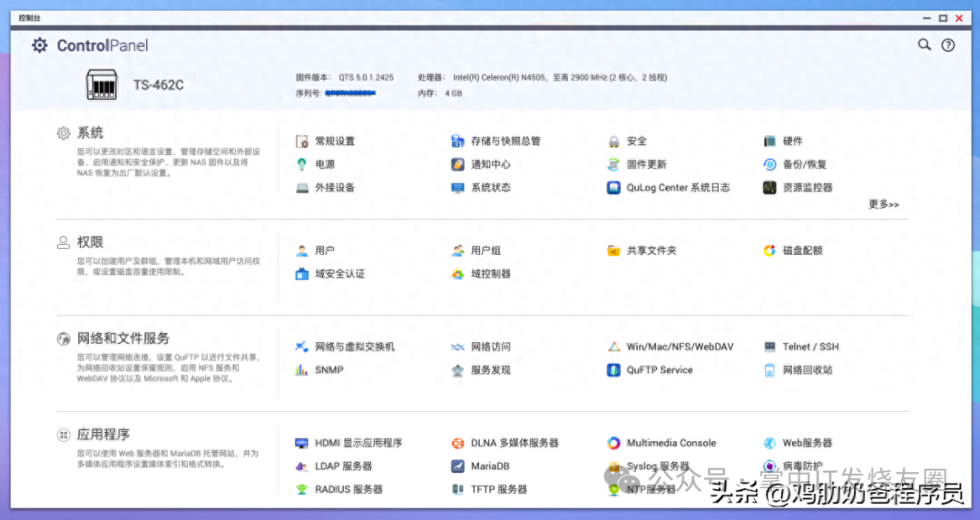Screen dimensions: 980x520
Task: Click the 资源监控器 resource monitor icon
Action: (769, 188)
